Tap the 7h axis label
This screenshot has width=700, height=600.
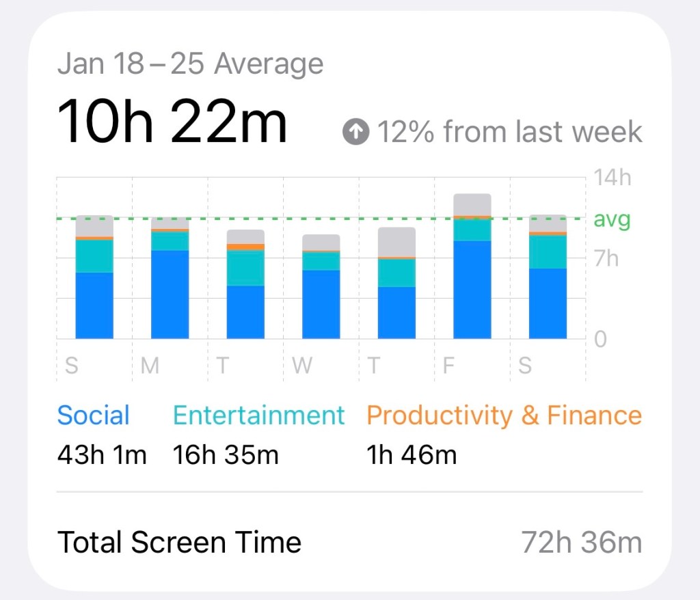607,259
